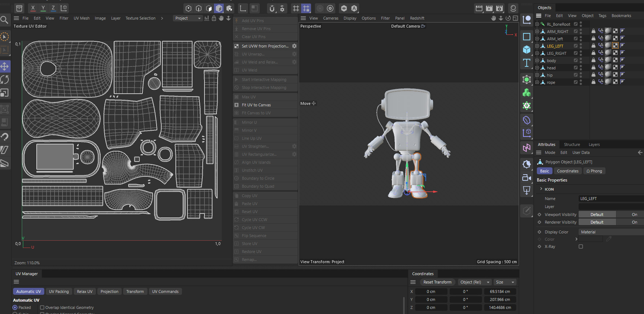The width and height of the screenshot is (644, 314).
Task: Open the Redshift menu in viewport
Action: coord(417,18)
